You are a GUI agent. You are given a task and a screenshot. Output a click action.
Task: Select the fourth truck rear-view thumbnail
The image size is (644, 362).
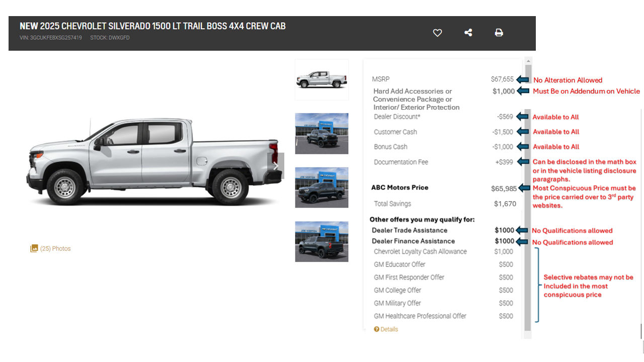point(321,241)
